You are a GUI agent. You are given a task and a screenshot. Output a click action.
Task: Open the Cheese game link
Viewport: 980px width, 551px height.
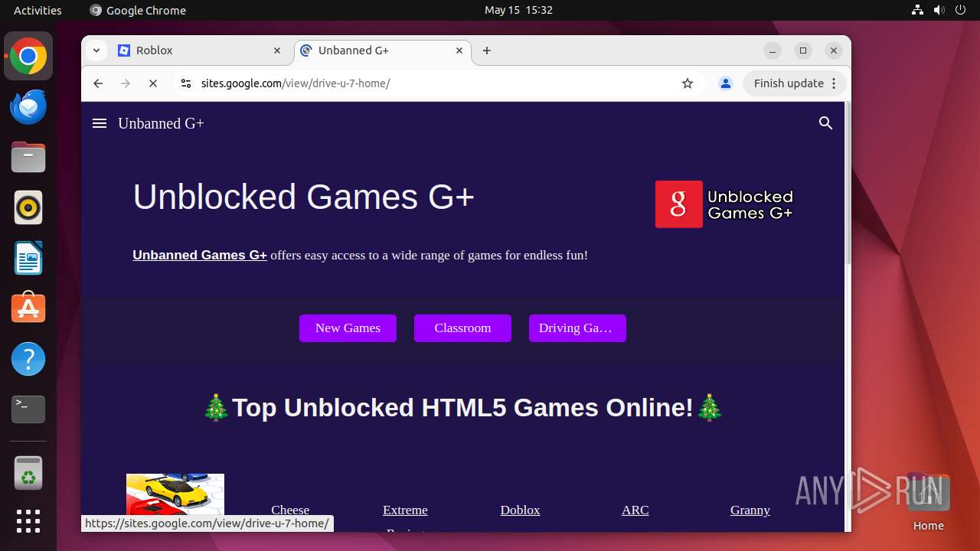[x=290, y=510]
